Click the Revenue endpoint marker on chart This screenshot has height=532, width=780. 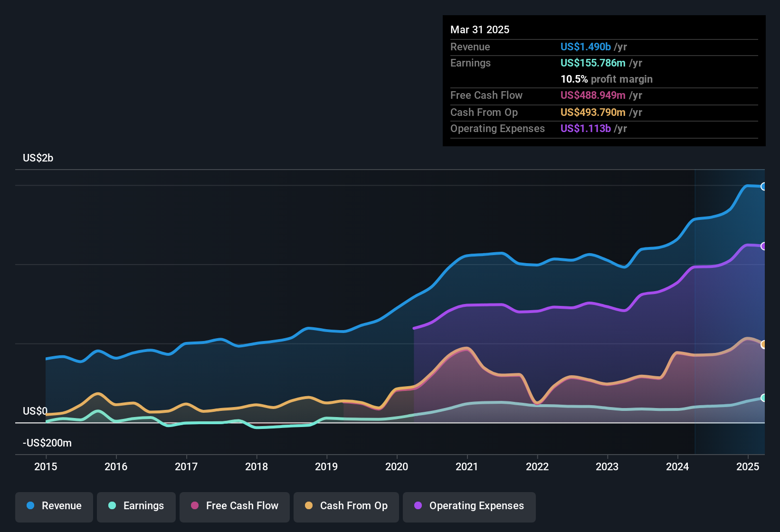(x=763, y=187)
